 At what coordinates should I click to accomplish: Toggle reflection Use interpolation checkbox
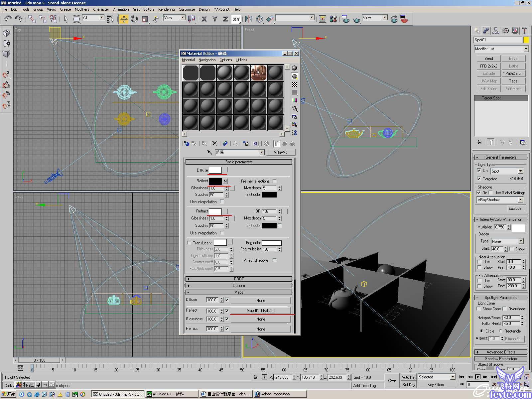point(222,201)
